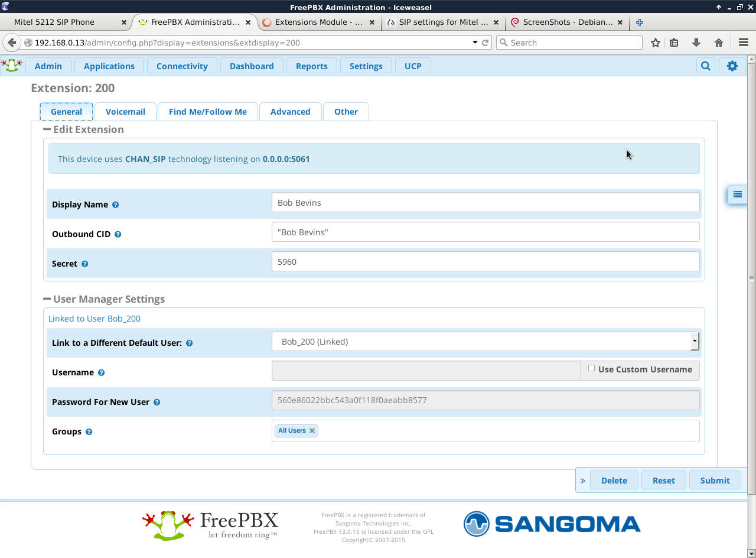Click the Display Name input field
The width and height of the screenshot is (756, 558).
pos(485,203)
